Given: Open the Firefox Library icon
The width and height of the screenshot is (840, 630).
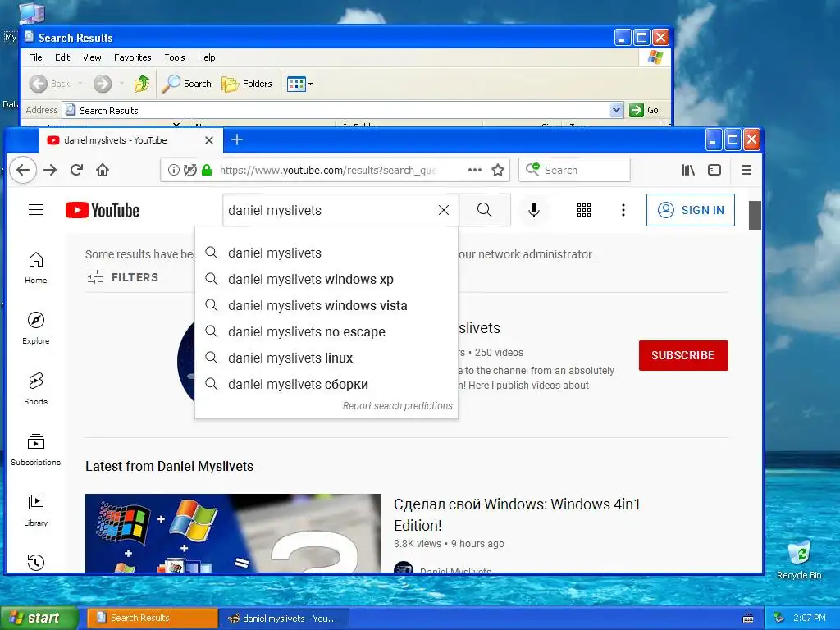Looking at the screenshot, I should click(x=688, y=170).
